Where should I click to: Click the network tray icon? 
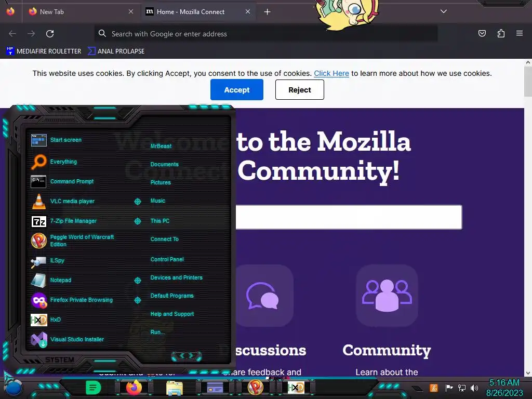tap(462, 388)
